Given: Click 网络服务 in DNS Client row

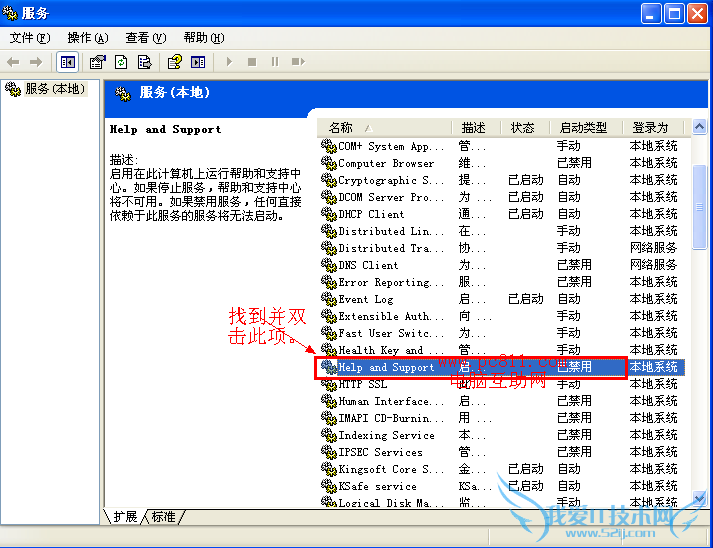Looking at the screenshot, I should point(653,265).
